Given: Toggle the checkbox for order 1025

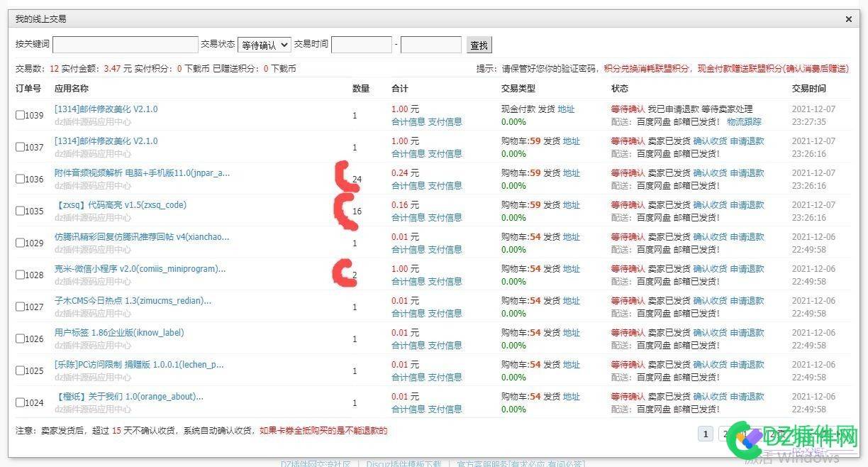Looking at the screenshot, I should [21, 370].
